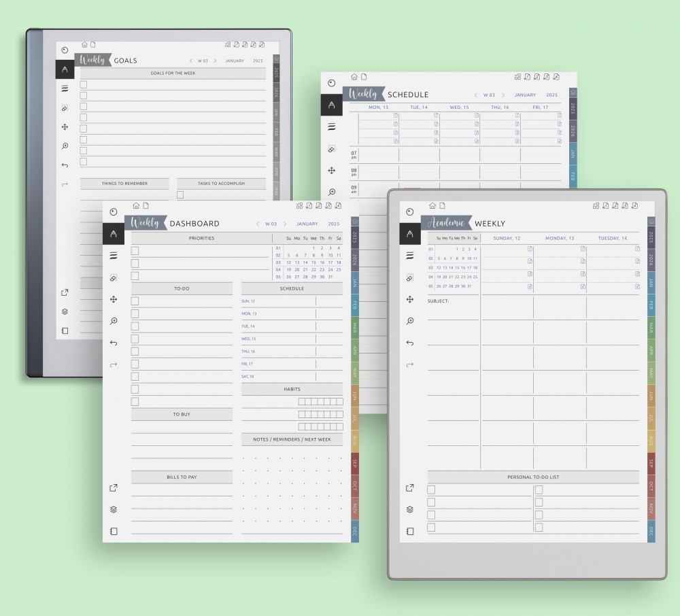Activate the zoom tool on Academic Weekly page
The height and width of the screenshot is (616, 680).
[x=410, y=321]
